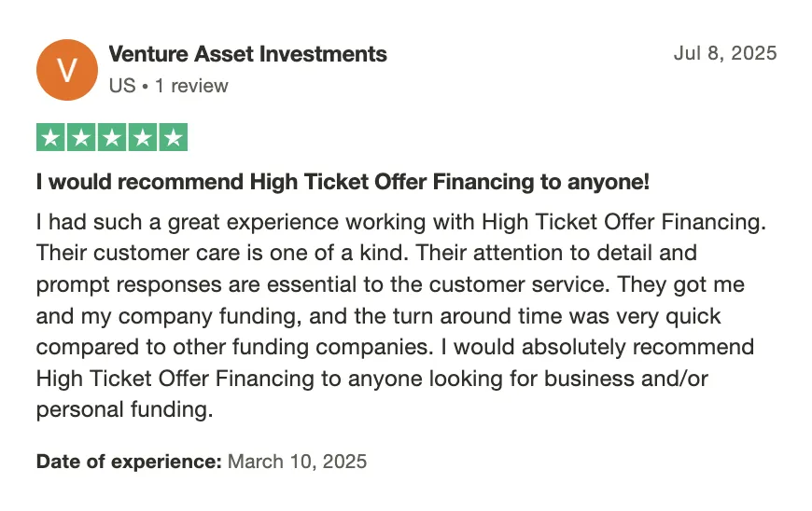Click the "US" country label
812x511 pixels.
121,86
